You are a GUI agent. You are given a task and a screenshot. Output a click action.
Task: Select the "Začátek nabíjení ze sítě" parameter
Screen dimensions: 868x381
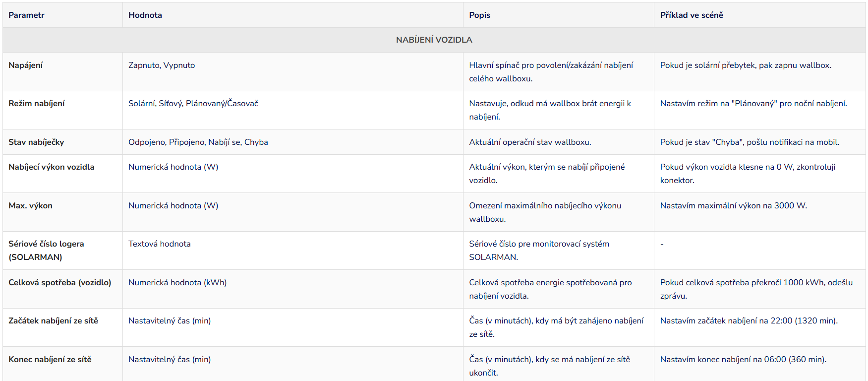(x=53, y=320)
